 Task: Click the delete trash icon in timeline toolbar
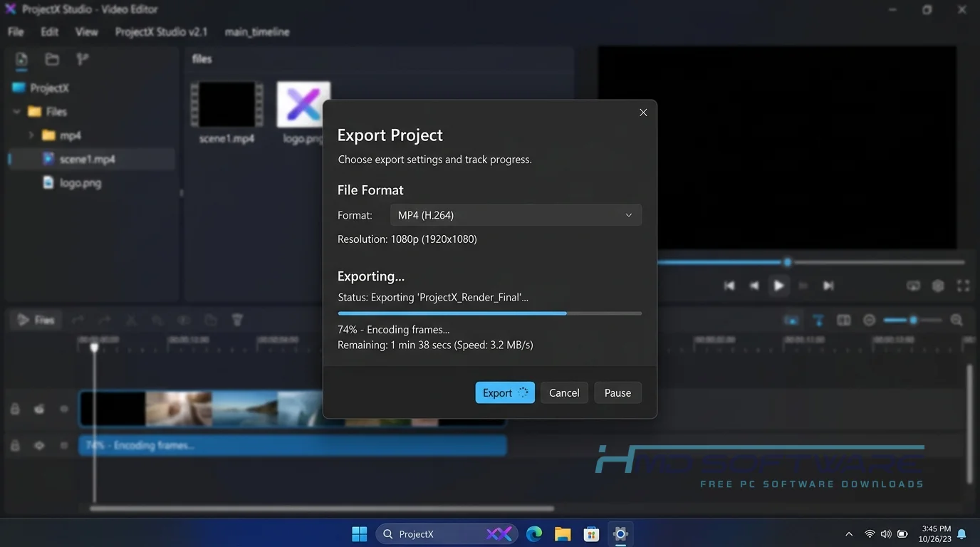click(x=238, y=321)
